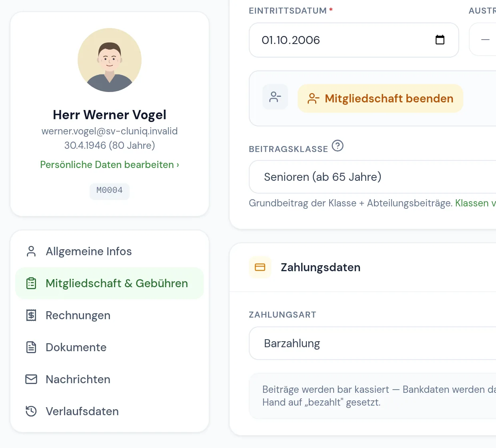Click the clipboard icon for Mitgliedschaft & Gebühren

[x=31, y=283]
